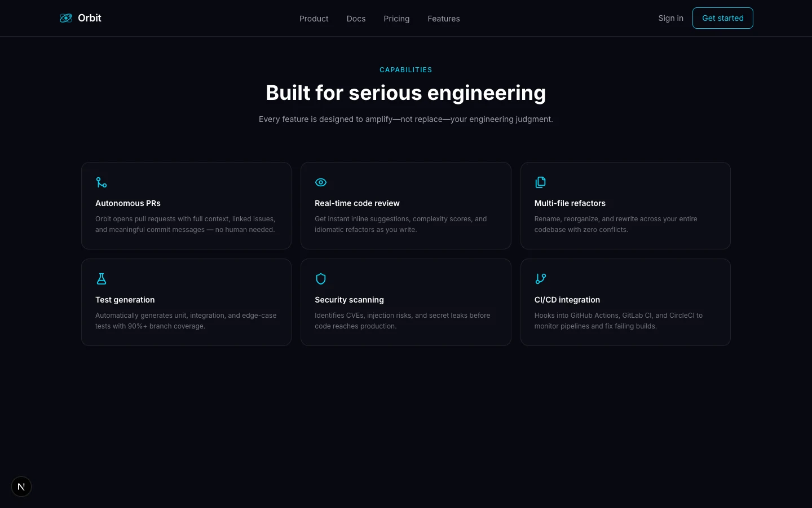Click the Sign in link
812x508 pixels.
pos(670,18)
